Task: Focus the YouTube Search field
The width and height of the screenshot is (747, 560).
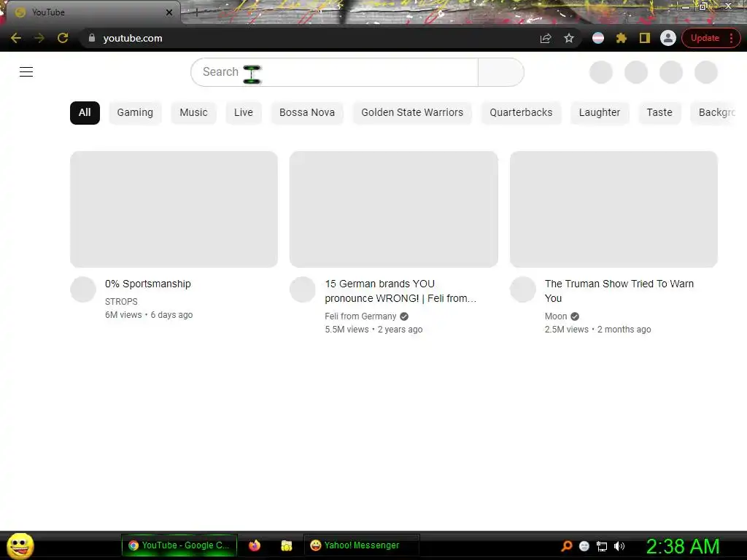Action: point(334,72)
